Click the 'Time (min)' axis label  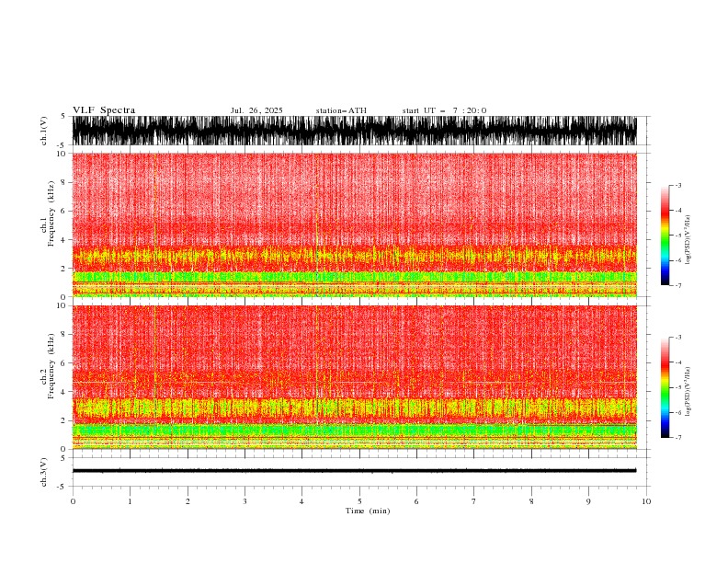pyautogui.click(x=368, y=511)
